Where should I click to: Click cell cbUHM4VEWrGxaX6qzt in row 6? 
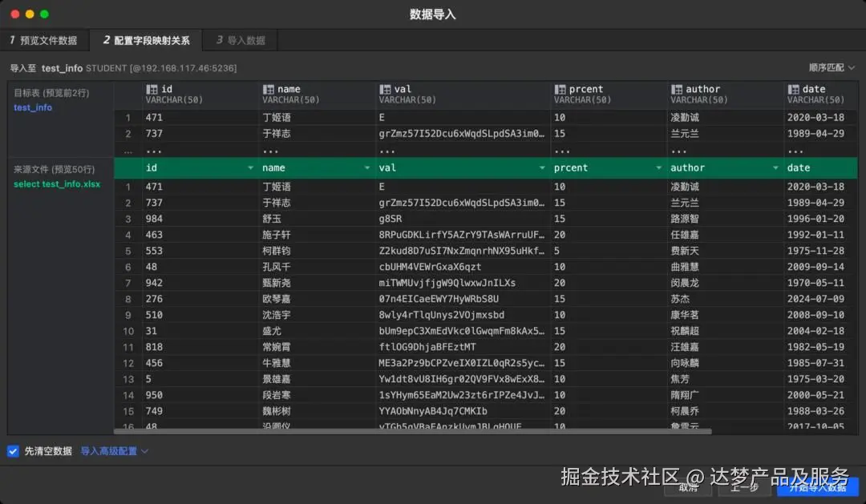tap(430, 267)
